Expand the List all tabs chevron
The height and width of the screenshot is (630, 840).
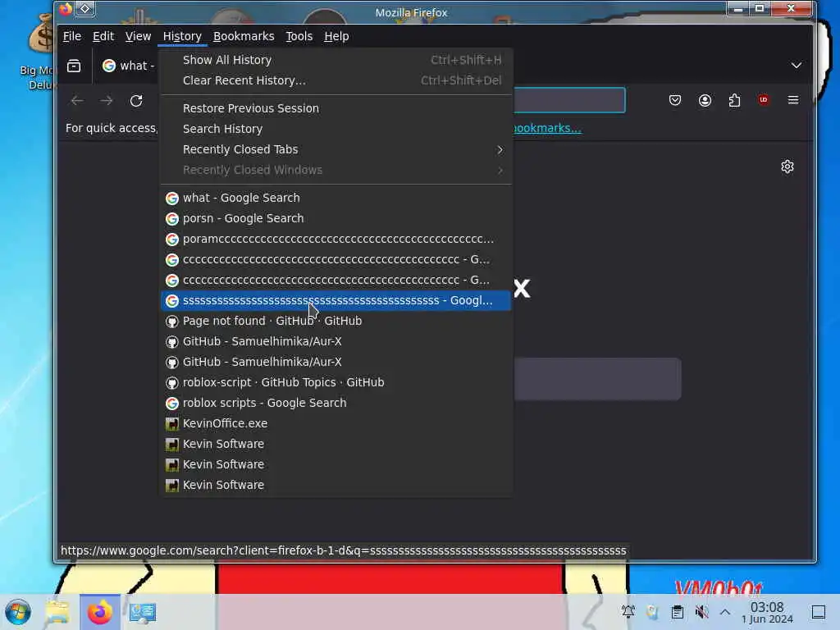(x=797, y=66)
